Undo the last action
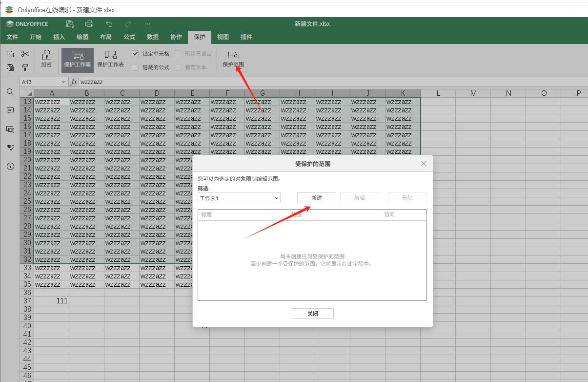 point(109,23)
